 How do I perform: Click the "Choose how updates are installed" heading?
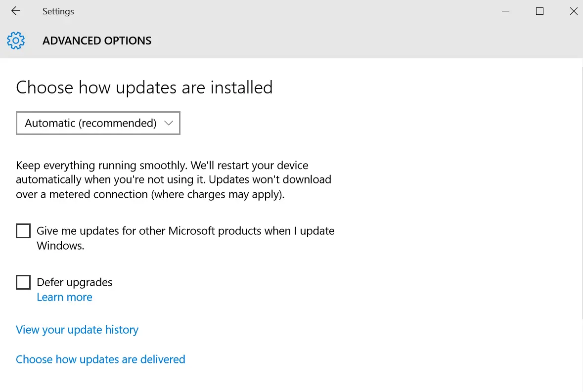tap(144, 87)
